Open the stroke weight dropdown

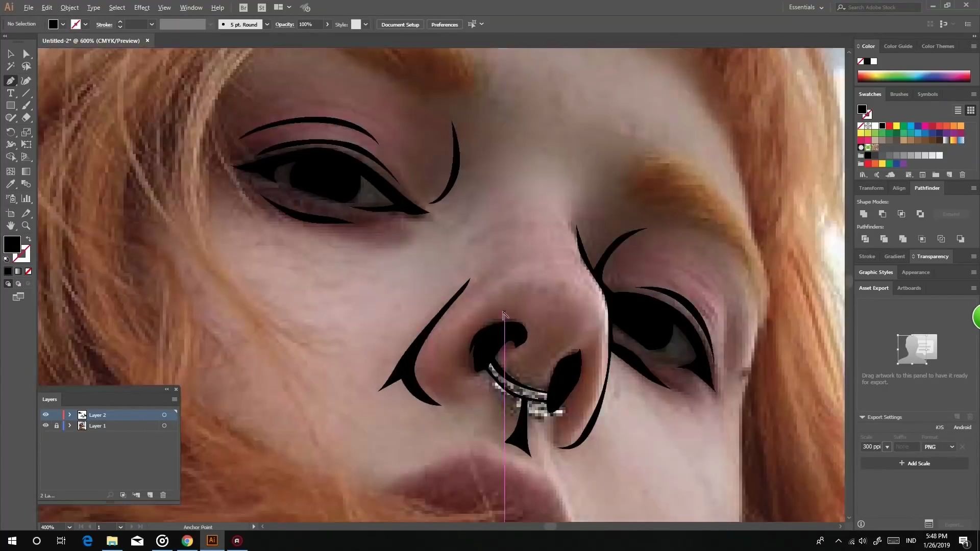[x=152, y=24]
